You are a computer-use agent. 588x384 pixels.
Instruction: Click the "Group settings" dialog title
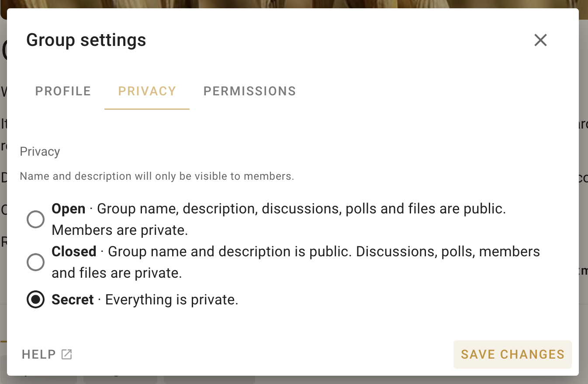click(x=86, y=40)
